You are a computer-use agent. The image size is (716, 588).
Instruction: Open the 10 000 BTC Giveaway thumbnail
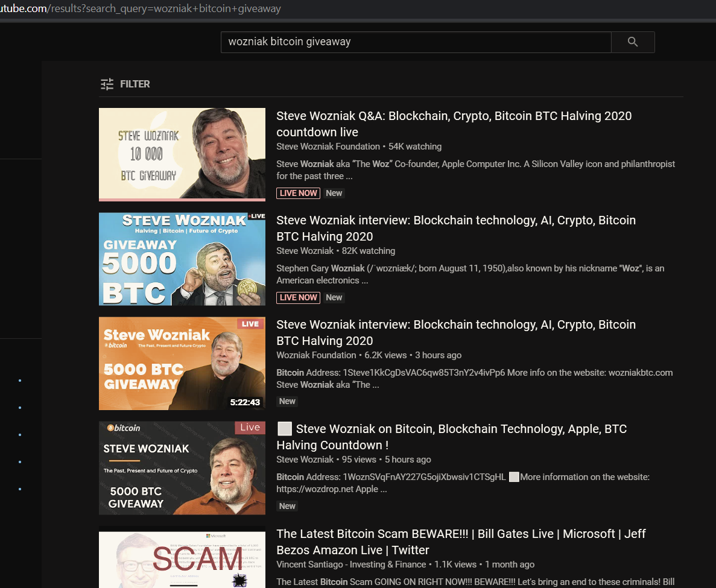[x=182, y=154]
